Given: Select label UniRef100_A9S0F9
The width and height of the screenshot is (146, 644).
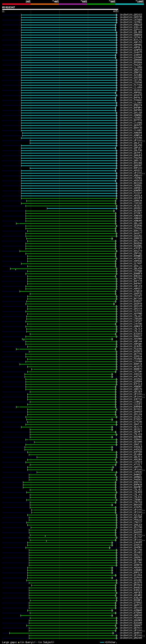Looking at the screenshot, I should point(131,198).
